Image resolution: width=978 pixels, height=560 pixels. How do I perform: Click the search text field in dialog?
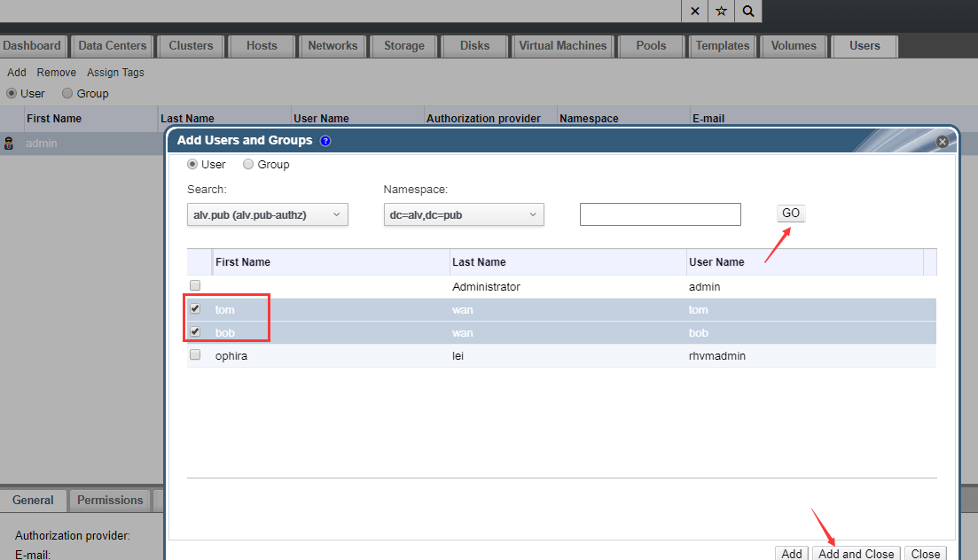tap(660, 214)
